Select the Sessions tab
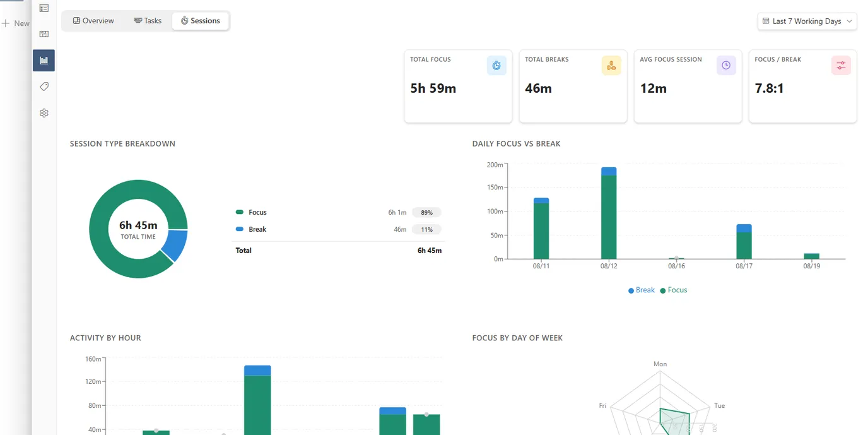The height and width of the screenshot is (435, 868). (201, 21)
